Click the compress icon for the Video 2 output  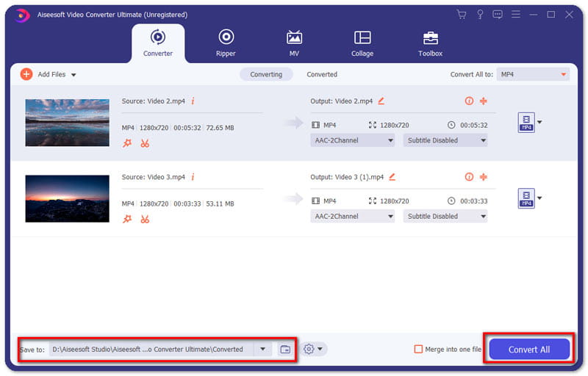point(484,101)
